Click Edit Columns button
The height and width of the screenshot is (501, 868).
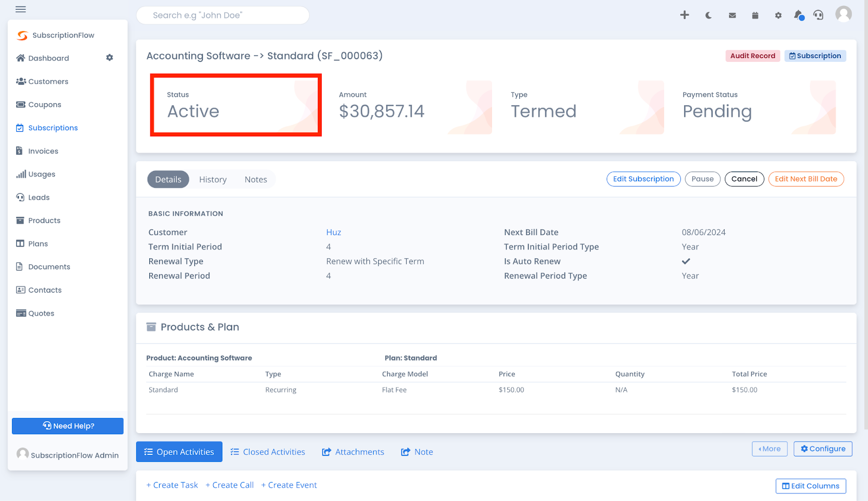point(810,486)
